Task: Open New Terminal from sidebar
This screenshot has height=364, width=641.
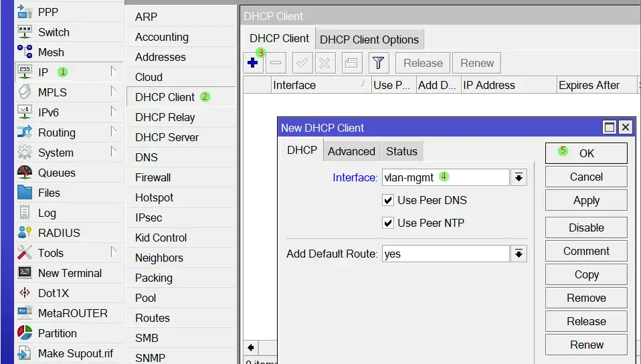Action: click(x=70, y=273)
